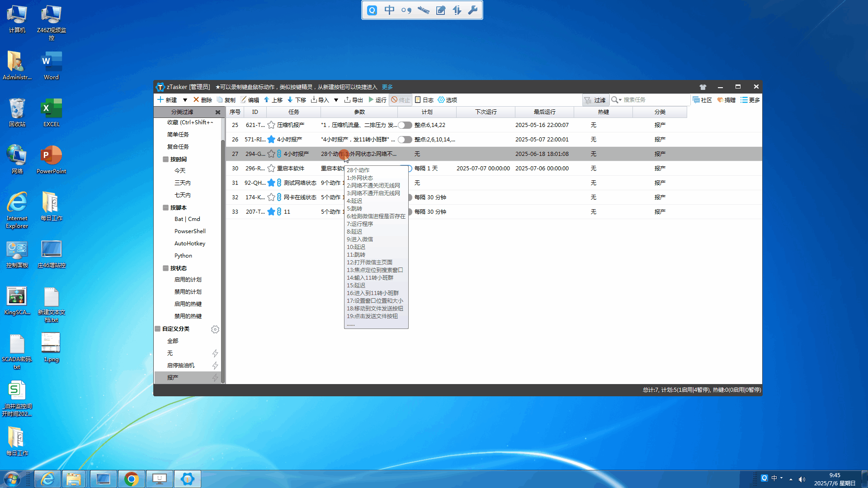Sort by the 热键 column header
This screenshot has width=868, height=488.
604,112
